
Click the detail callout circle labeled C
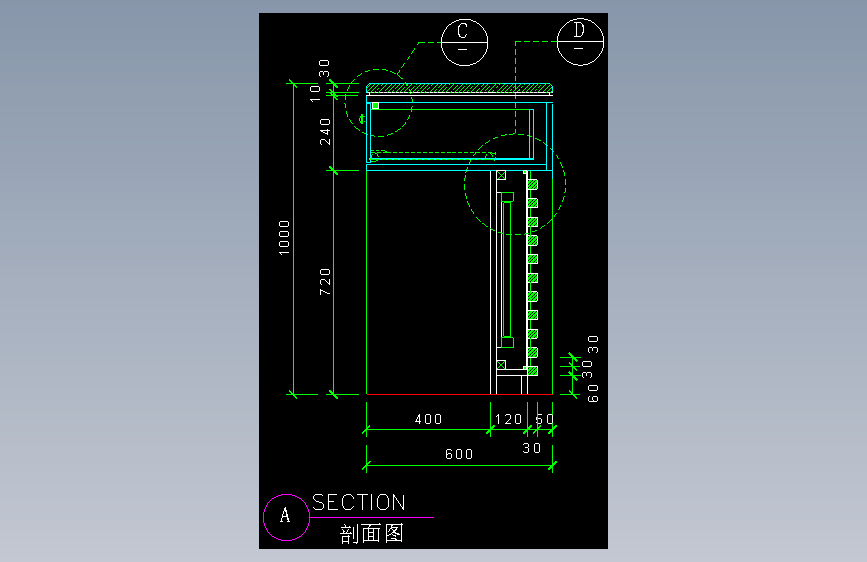pos(464,42)
